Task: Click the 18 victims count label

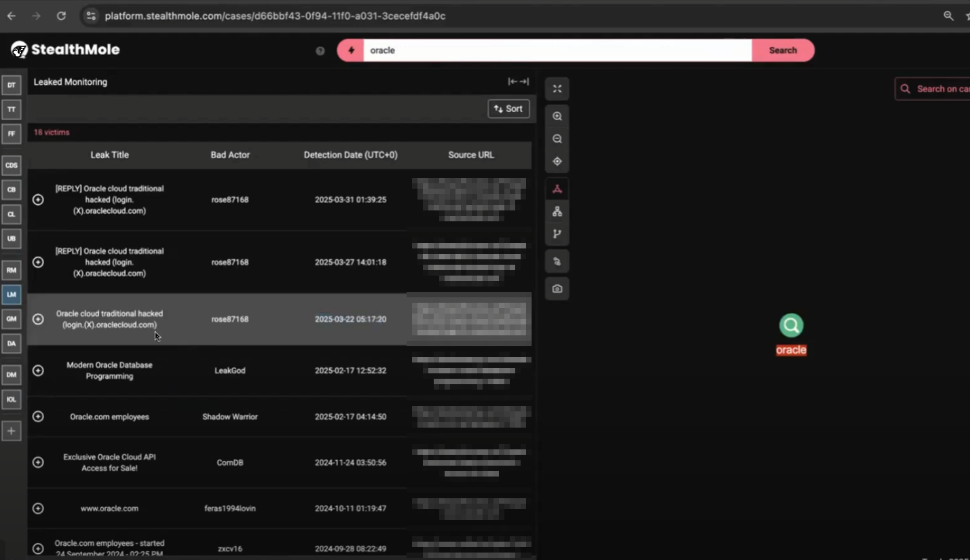Action: point(52,132)
